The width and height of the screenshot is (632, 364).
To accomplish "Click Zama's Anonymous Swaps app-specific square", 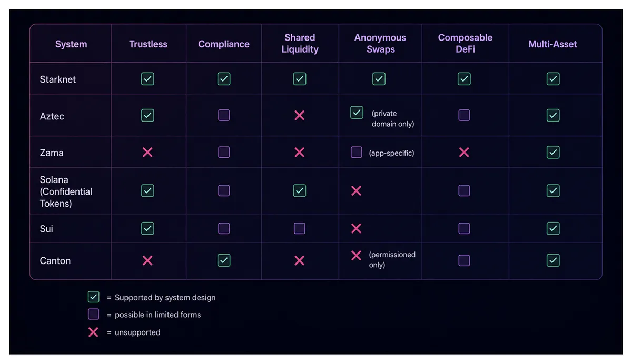I will tap(357, 153).
